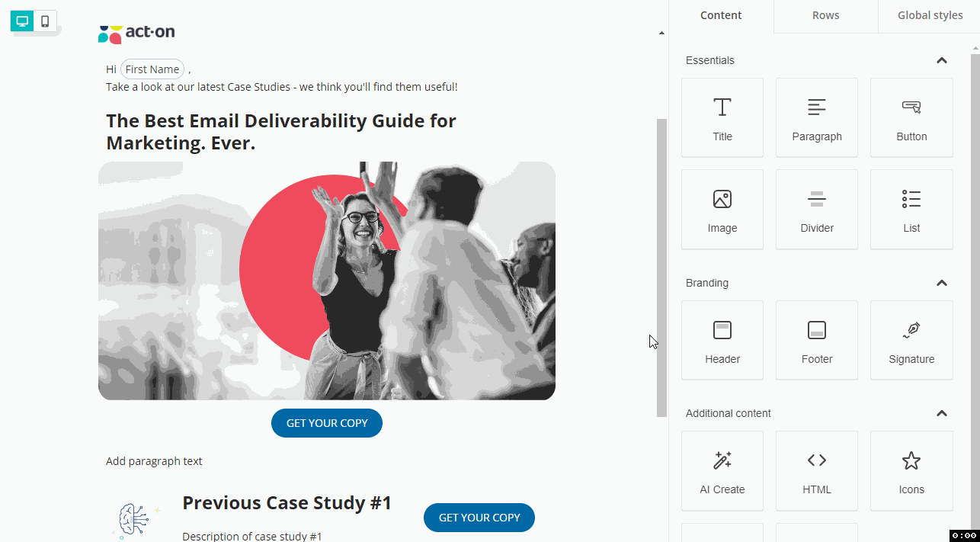This screenshot has height=542, width=980.
Task: Open the Rows tab
Action: coord(826,15)
